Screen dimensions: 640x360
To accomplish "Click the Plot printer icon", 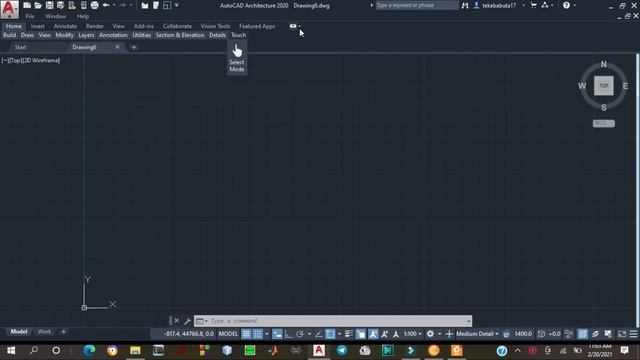I will (x=94, y=5).
